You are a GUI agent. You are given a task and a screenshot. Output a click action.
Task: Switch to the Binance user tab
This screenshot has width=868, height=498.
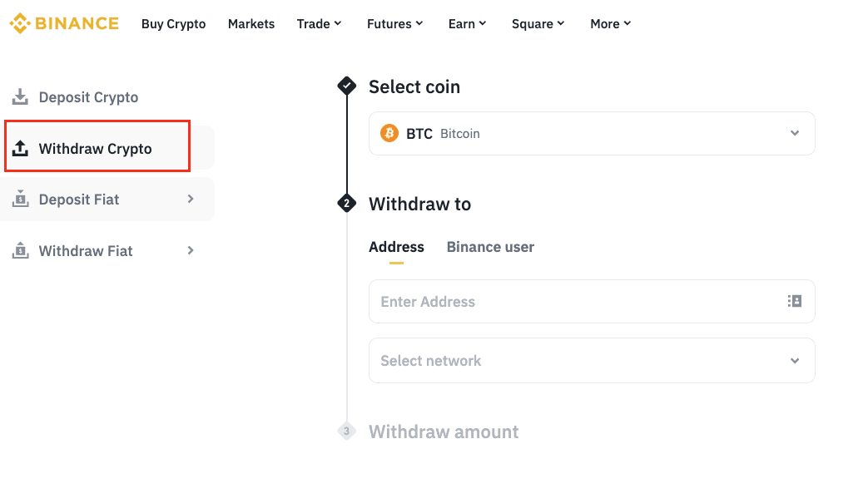tap(490, 247)
